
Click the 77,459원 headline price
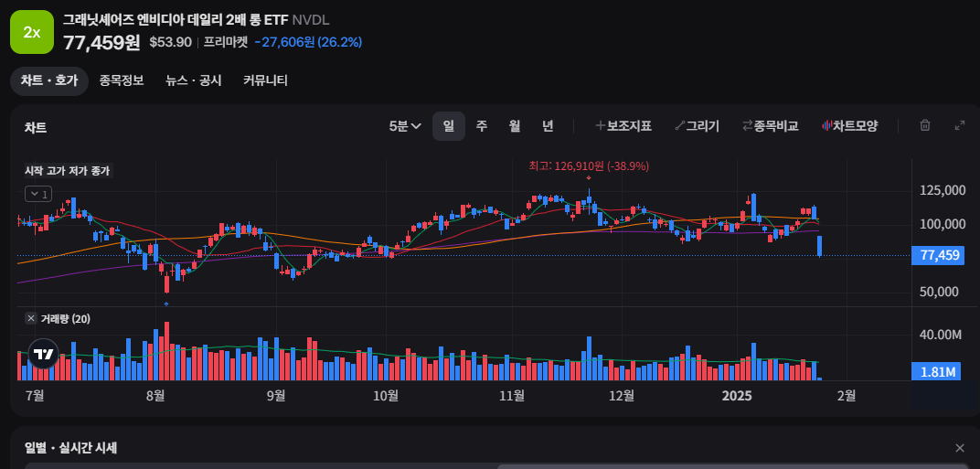[x=101, y=42]
